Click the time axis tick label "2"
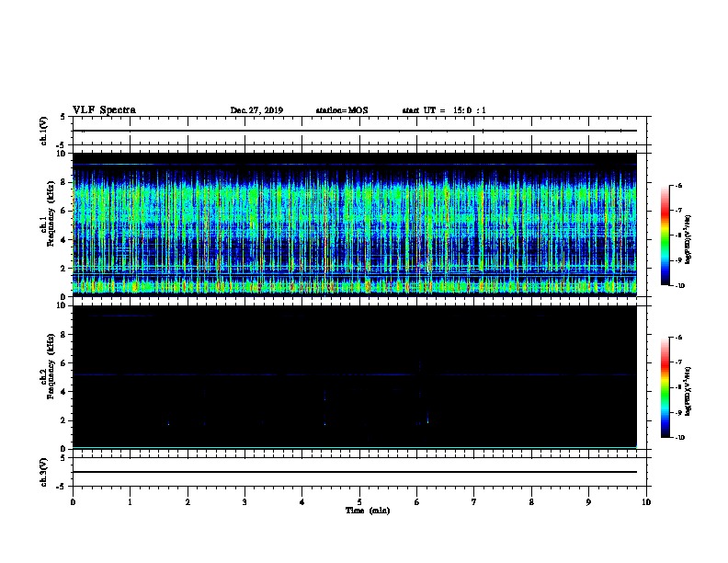Screen dimensions: 728x563 (188, 502)
